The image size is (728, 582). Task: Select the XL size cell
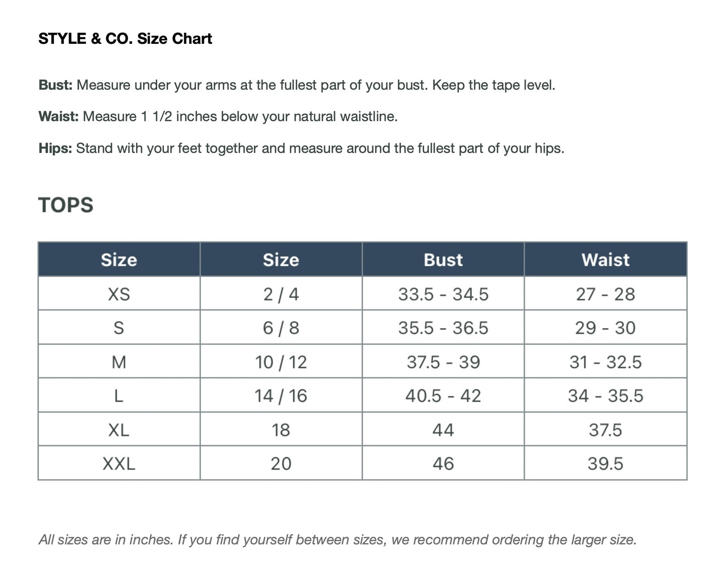click(x=119, y=430)
